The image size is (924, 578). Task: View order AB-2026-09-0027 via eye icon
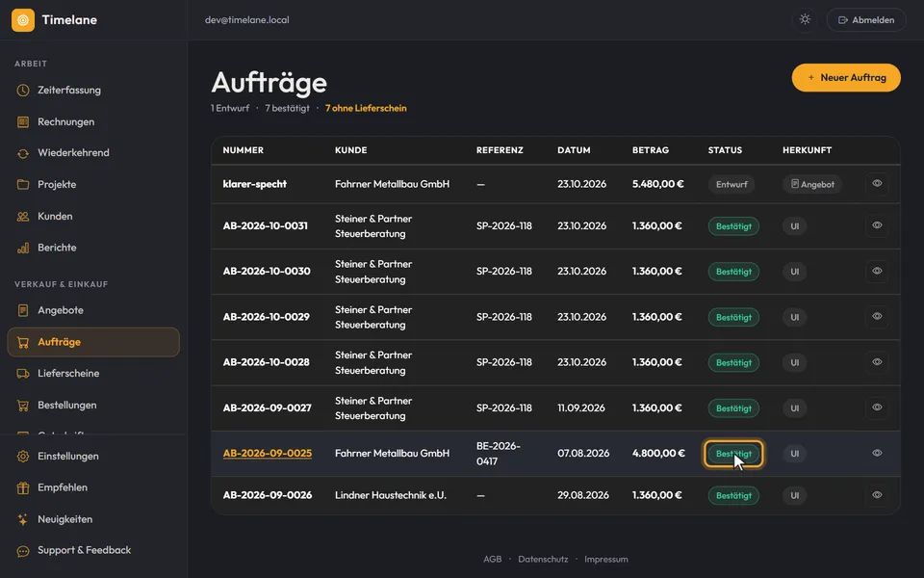[877, 407]
